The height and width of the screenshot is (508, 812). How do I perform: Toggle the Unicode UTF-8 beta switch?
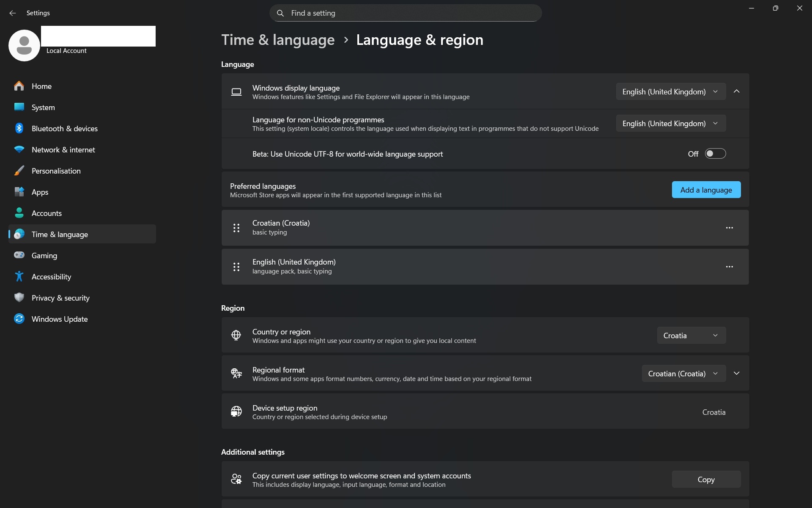[x=715, y=154]
